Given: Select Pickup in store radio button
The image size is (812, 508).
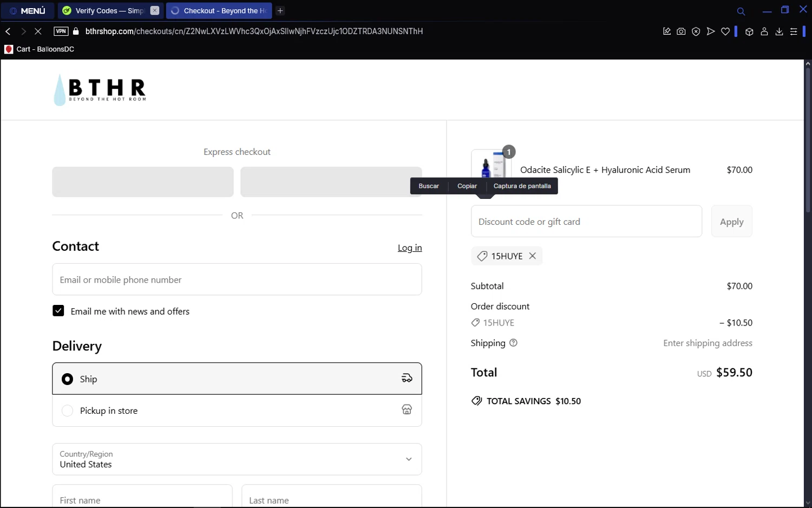Looking at the screenshot, I should pos(67,411).
